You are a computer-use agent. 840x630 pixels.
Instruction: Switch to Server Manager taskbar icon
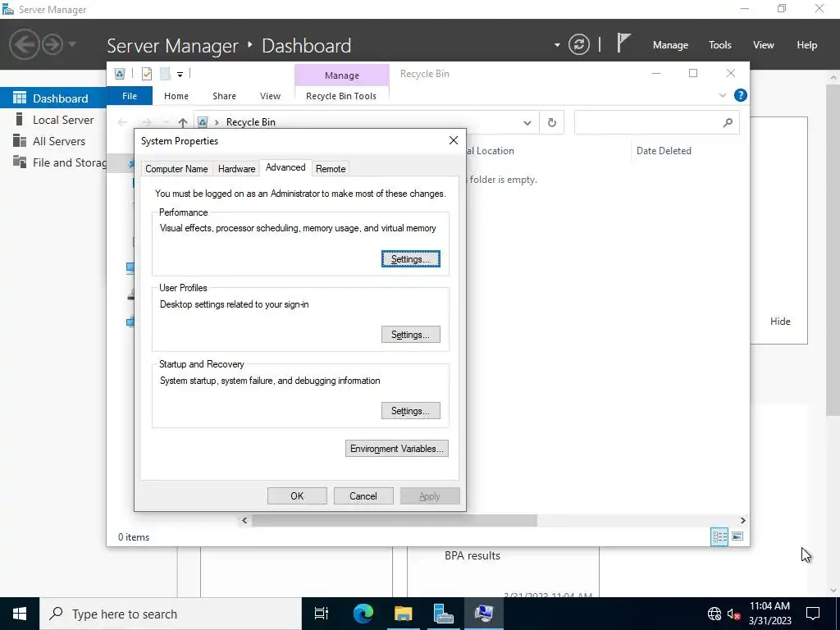(x=443, y=614)
